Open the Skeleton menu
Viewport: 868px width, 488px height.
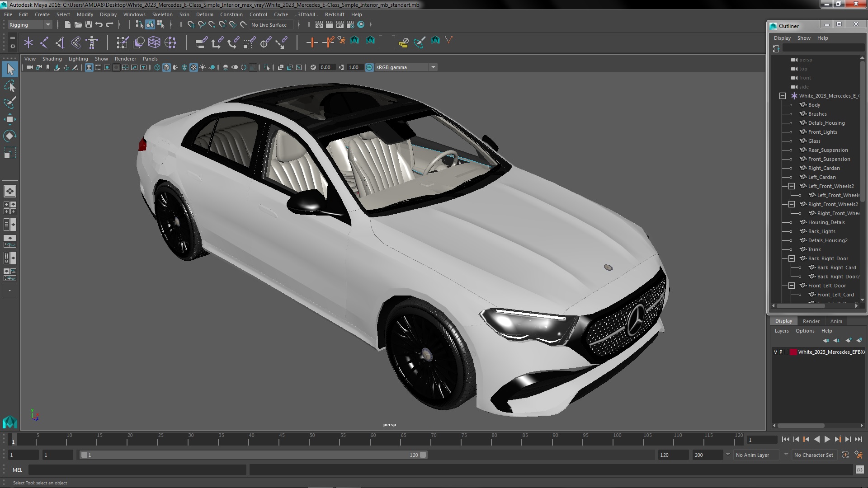(162, 14)
